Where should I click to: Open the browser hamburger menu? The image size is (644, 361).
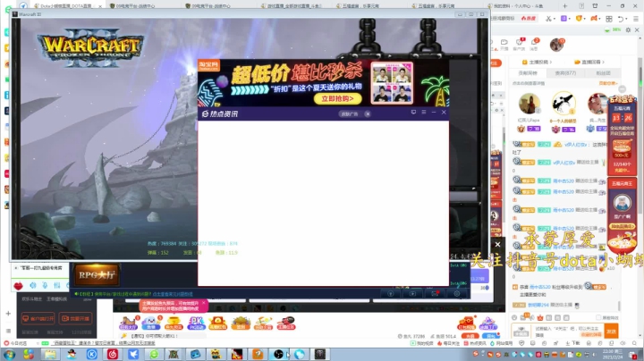(x=635, y=19)
